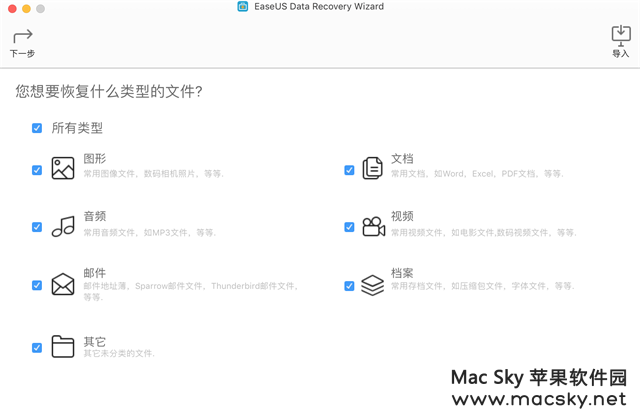Image resolution: width=640 pixels, height=417 pixels.
Task: Uncheck the 其它 checkbox
Action: (37, 348)
